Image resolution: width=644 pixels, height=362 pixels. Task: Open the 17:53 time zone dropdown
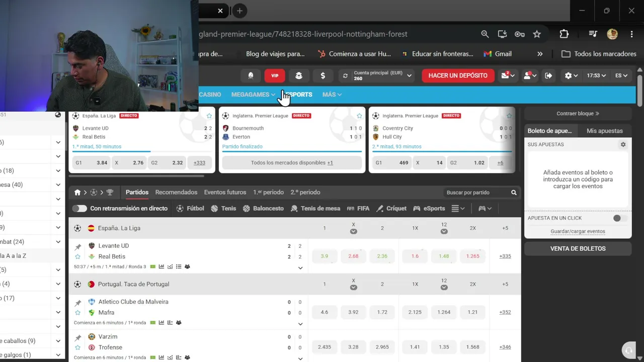click(596, 75)
